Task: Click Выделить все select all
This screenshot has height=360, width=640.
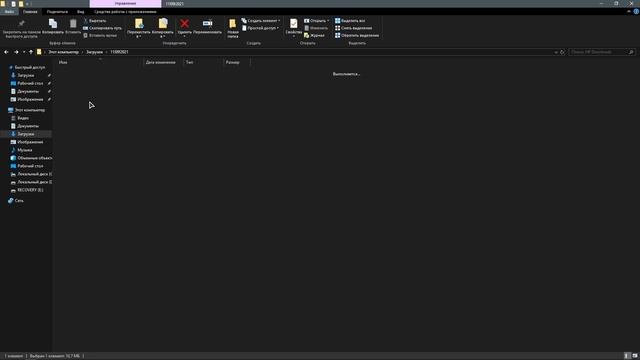Action: (x=350, y=20)
